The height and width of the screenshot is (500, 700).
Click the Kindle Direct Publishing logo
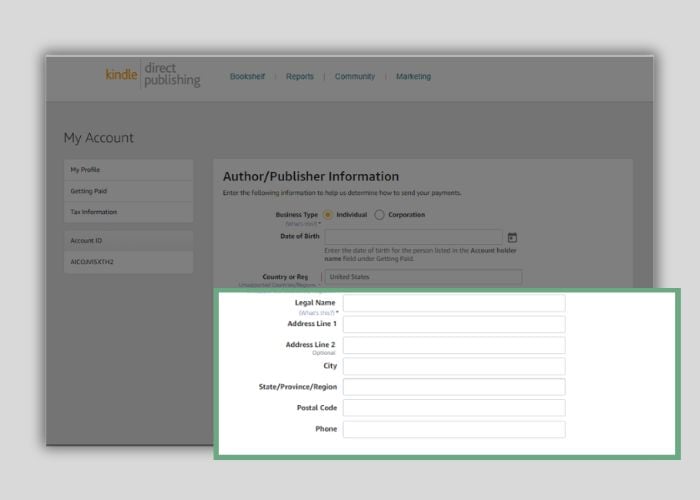153,75
